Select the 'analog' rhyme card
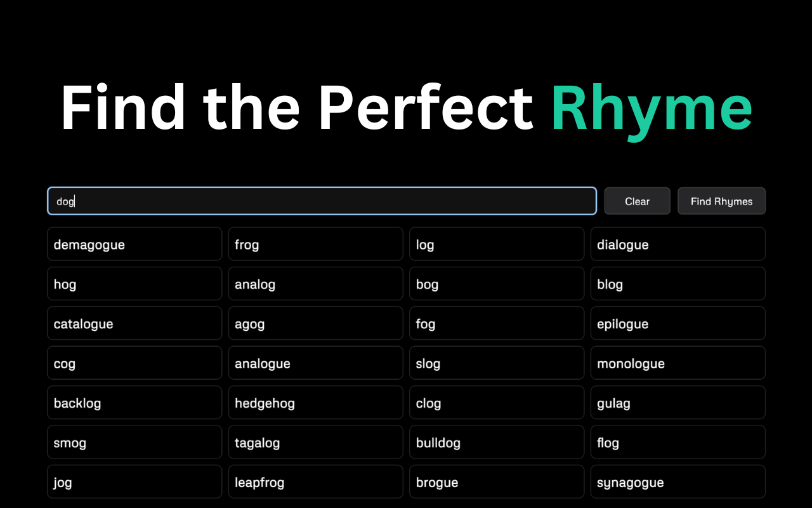Screen dimensions: 812x508 tap(315, 284)
